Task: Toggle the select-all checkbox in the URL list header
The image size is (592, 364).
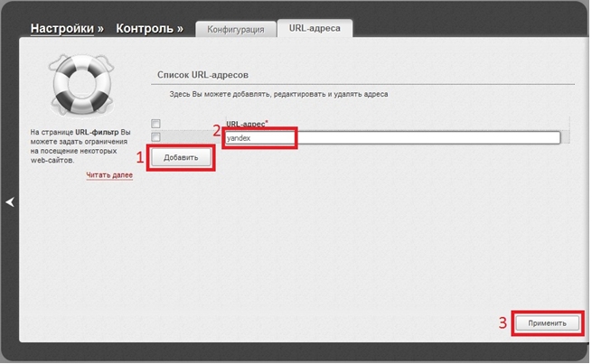Action: click(156, 123)
